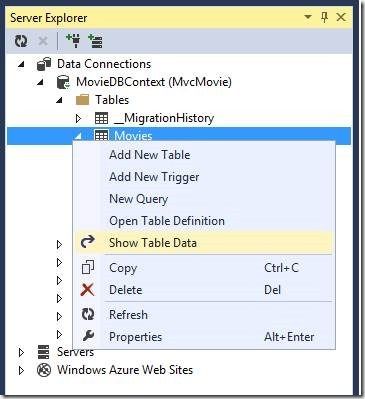The height and width of the screenshot is (399, 365).
Task: Collapse the Tables folder node
Action: [x=59, y=100]
